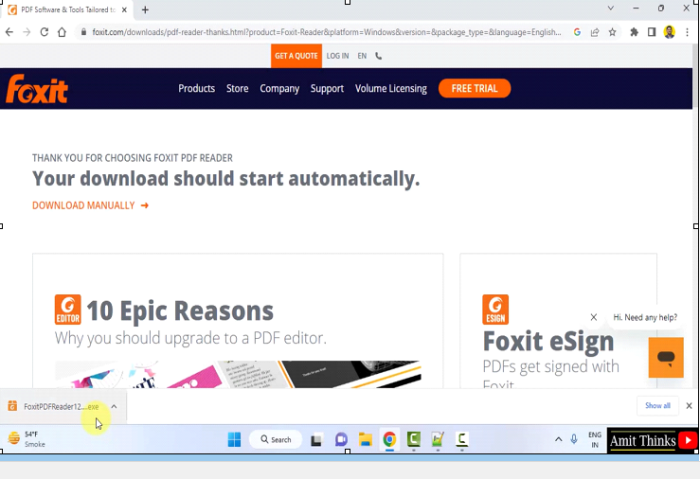700x479 pixels.
Task: Open the ENG IN language switcher
Action: [595, 439]
